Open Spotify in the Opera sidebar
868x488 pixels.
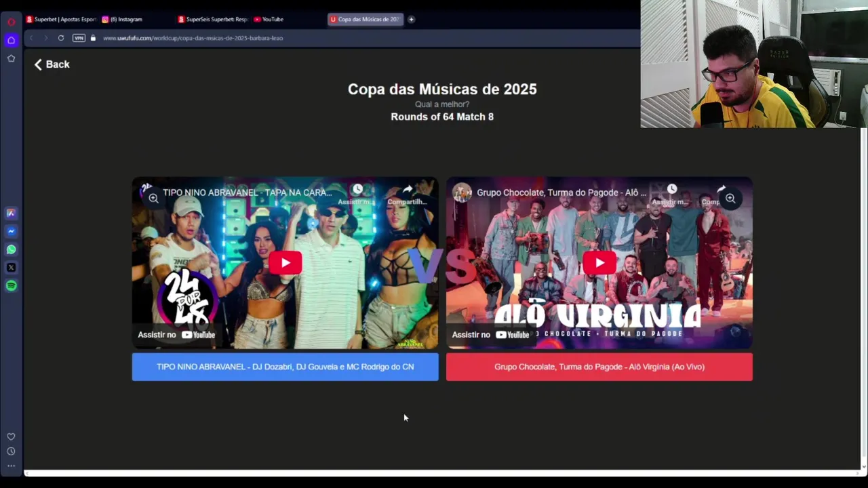11,286
